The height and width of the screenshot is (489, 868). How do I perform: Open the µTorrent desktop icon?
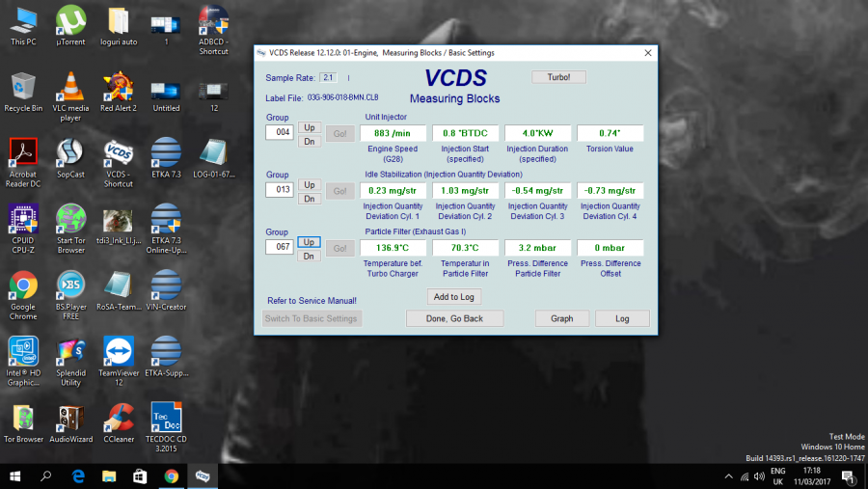pos(69,22)
